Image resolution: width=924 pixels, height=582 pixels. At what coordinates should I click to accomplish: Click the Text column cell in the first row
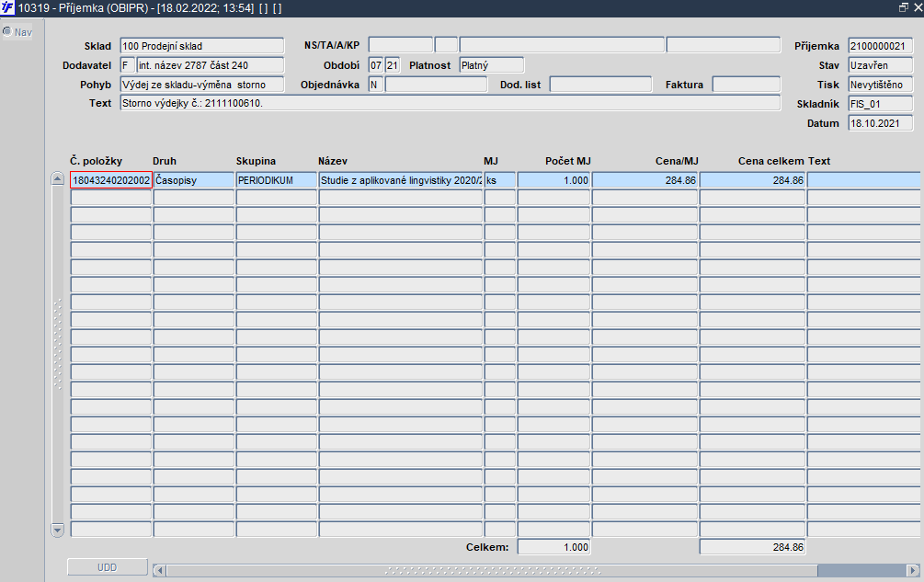863,180
